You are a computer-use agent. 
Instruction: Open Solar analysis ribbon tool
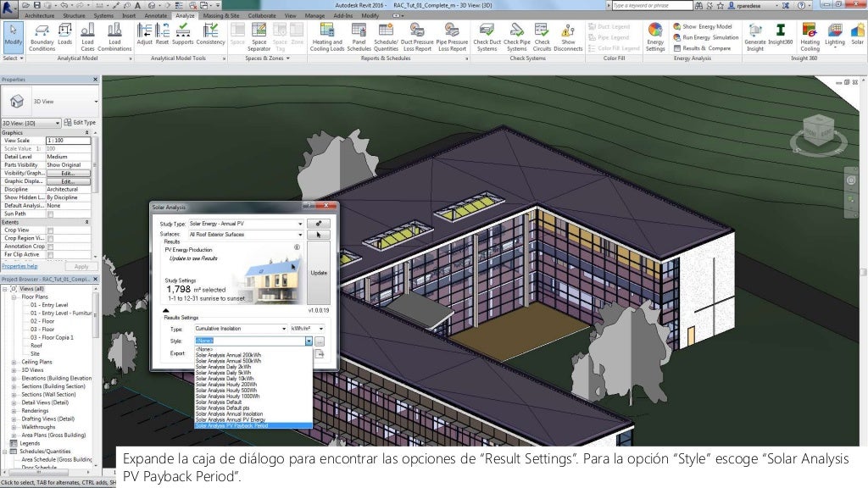click(x=858, y=34)
